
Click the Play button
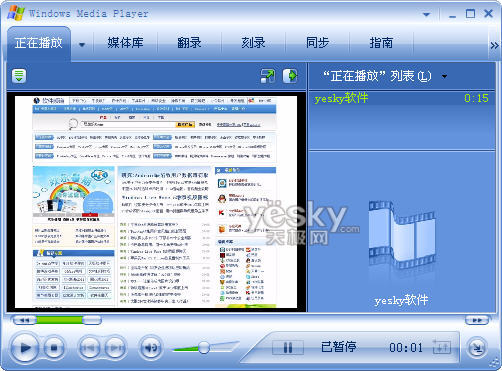click(x=24, y=348)
